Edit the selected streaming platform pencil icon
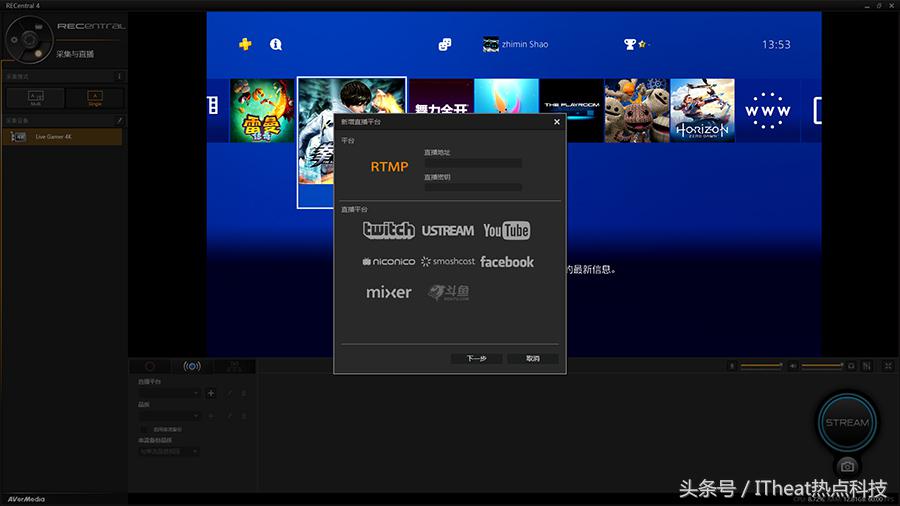This screenshot has width=900, height=506. 229,393
